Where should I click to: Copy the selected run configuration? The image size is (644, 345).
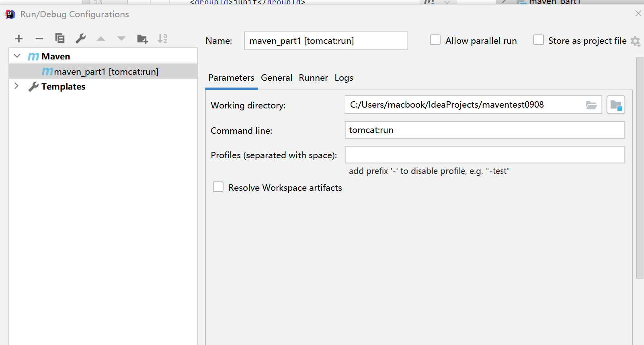coord(60,39)
